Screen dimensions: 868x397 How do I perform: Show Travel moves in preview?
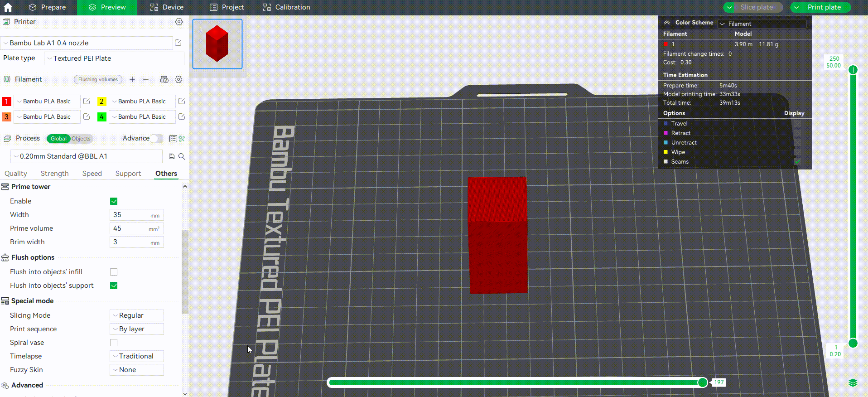pyautogui.click(x=797, y=123)
